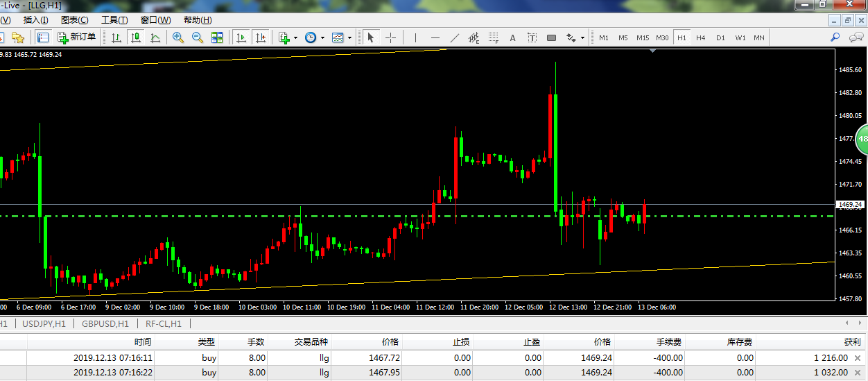This screenshot has width=868, height=381.
Task: Select the text (A) tool
Action: tap(513, 37)
